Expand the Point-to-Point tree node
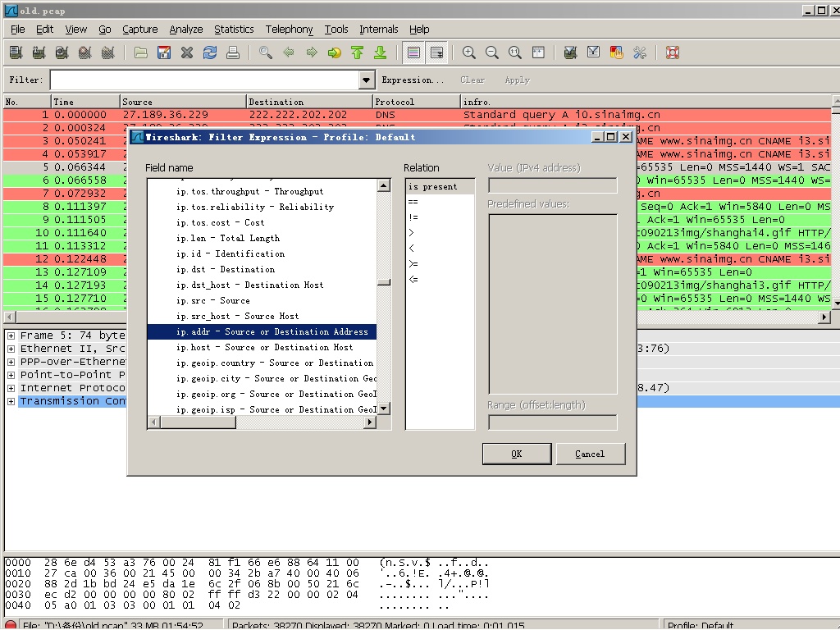840x630 pixels. click(x=11, y=375)
